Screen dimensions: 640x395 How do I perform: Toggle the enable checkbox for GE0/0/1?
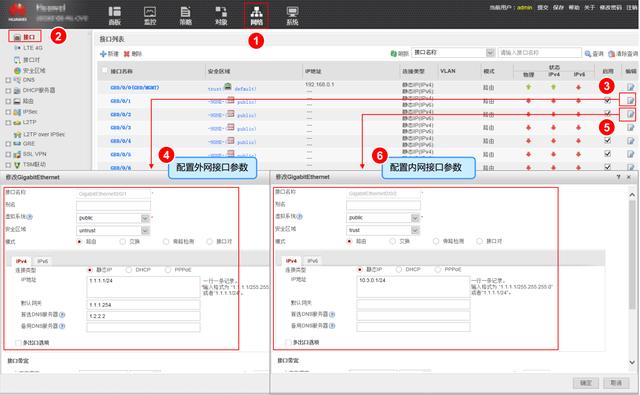pos(607,100)
